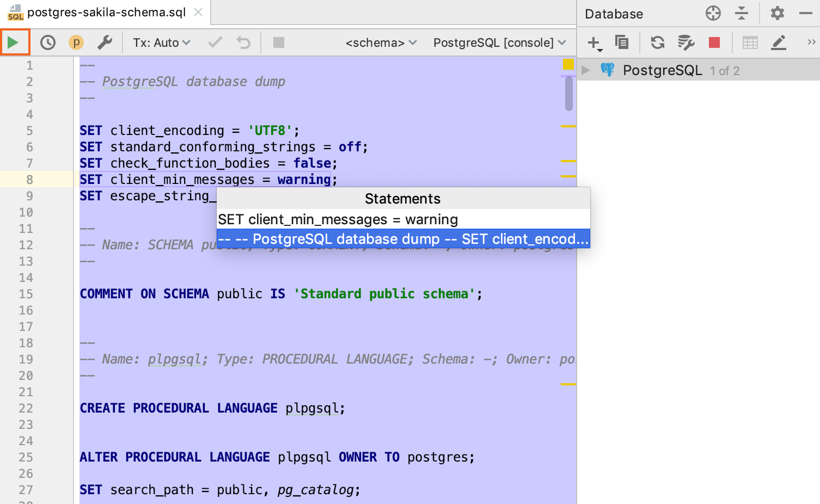Refresh the database with sync icon
This screenshot has height=504, width=820.
coord(658,42)
